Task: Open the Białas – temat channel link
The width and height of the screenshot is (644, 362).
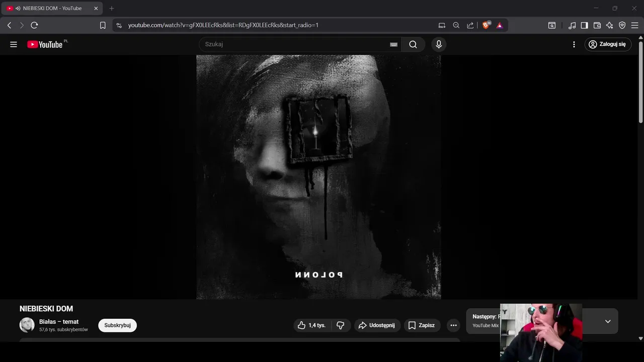Action: tap(59, 322)
